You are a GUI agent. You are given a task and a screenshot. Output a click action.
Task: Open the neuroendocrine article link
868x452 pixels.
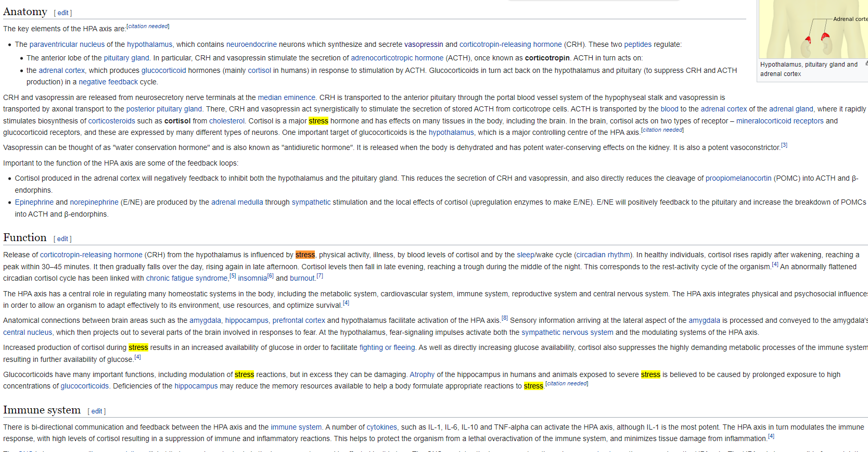[x=251, y=44]
